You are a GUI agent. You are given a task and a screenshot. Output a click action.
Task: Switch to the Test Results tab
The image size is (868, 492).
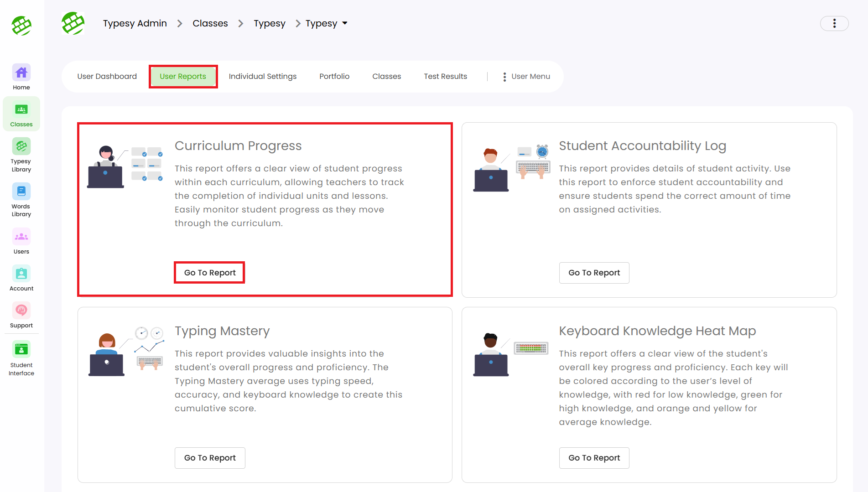click(445, 77)
